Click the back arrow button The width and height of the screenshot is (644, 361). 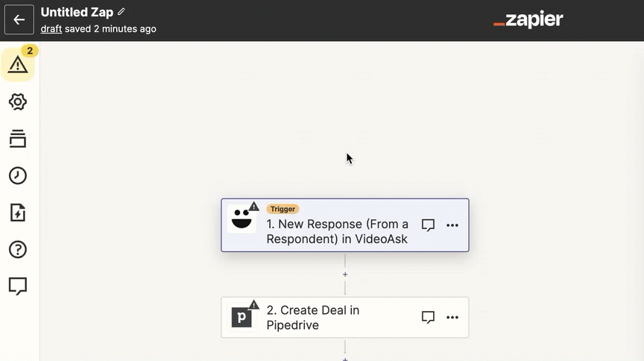19,19
